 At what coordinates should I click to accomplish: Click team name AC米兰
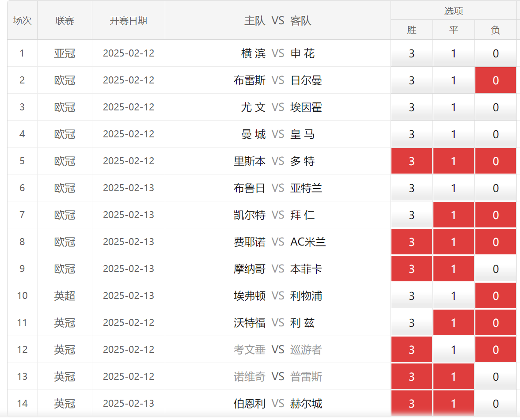pyautogui.click(x=308, y=242)
